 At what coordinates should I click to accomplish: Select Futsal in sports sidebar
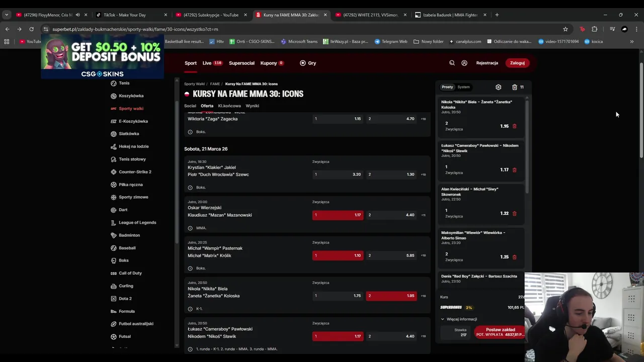124,336
